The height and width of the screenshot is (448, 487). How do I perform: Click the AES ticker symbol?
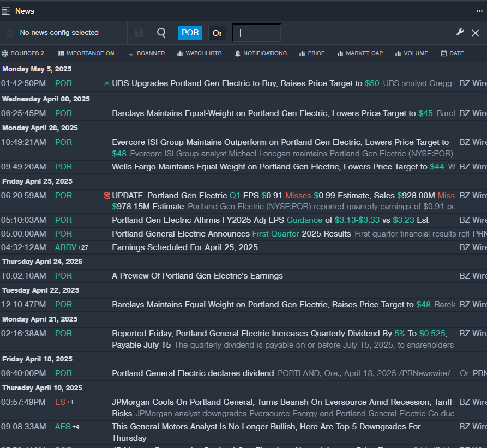tap(63, 427)
